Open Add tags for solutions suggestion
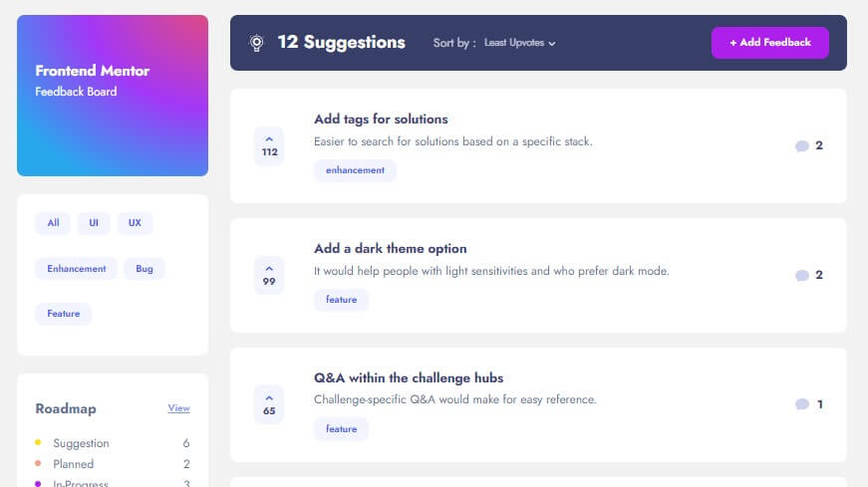Viewport: 868px width, 487px height. tap(381, 120)
